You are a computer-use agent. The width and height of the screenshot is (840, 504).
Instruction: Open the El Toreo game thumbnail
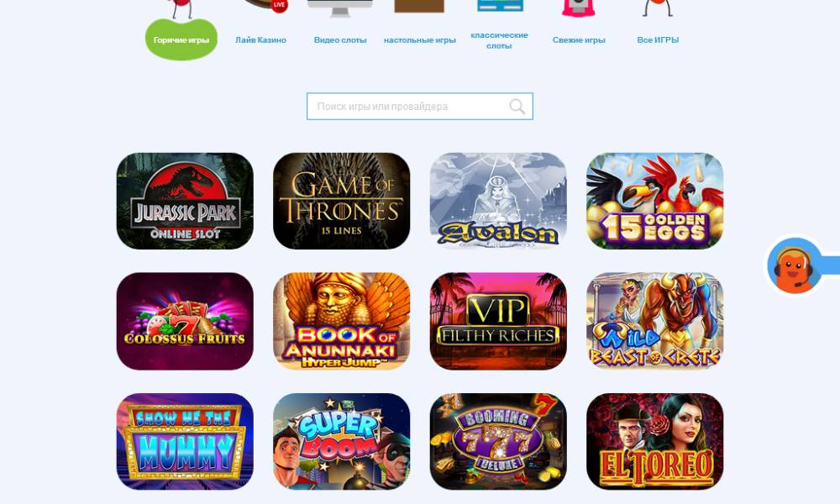click(654, 441)
